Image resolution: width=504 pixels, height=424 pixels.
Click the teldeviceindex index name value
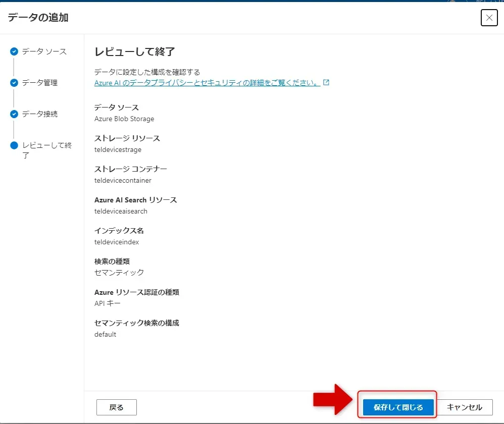117,242
